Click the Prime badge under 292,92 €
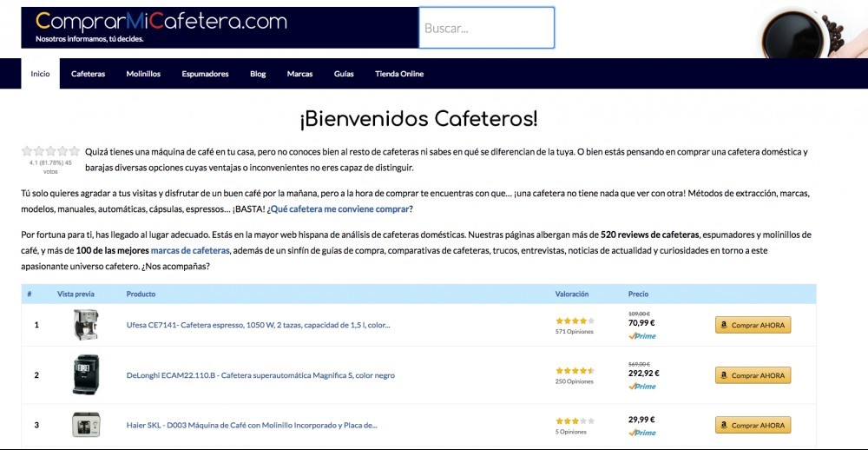The height and width of the screenshot is (450, 868). [642, 387]
